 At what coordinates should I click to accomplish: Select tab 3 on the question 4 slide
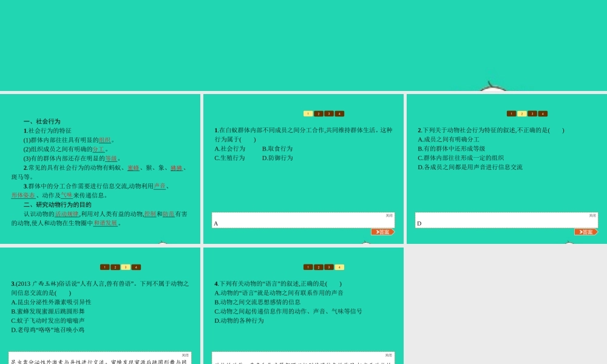coord(329,268)
